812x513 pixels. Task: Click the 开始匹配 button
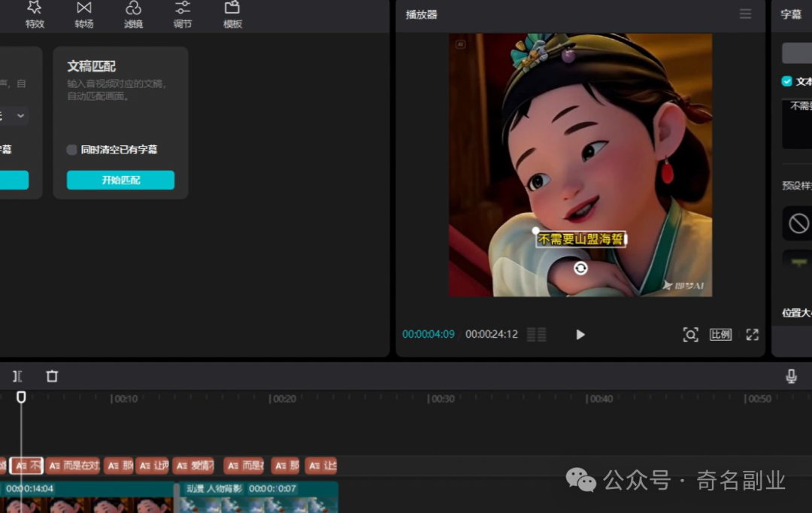click(120, 180)
